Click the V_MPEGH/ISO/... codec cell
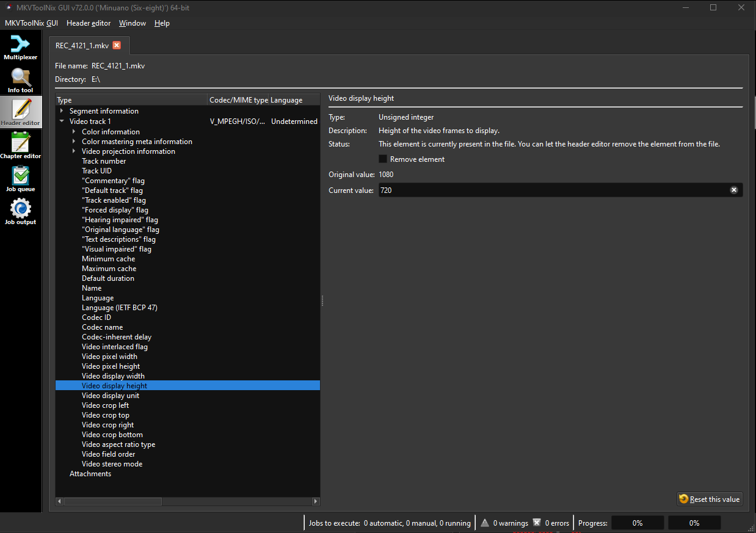This screenshot has width=756, height=533. pyautogui.click(x=238, y=121)
